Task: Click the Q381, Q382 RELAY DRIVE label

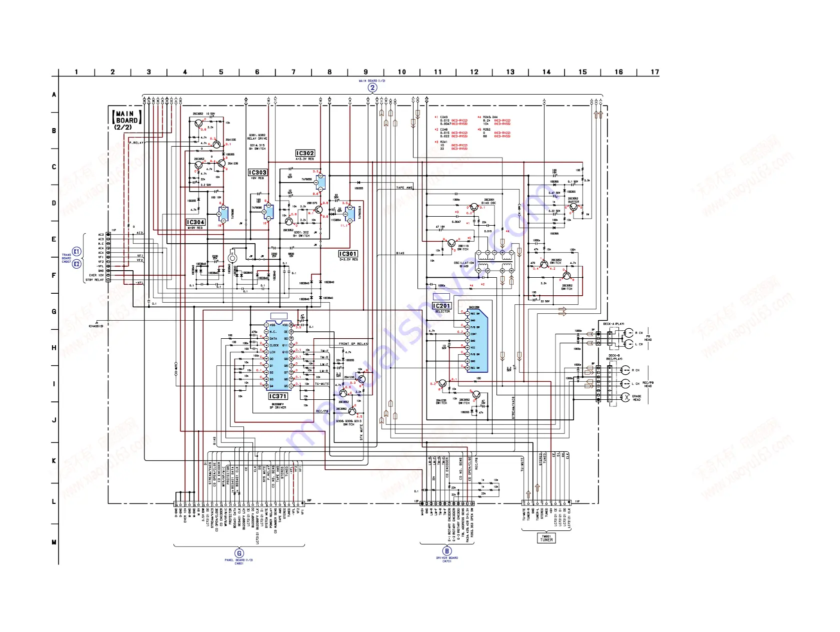Action: coord(258,137)
